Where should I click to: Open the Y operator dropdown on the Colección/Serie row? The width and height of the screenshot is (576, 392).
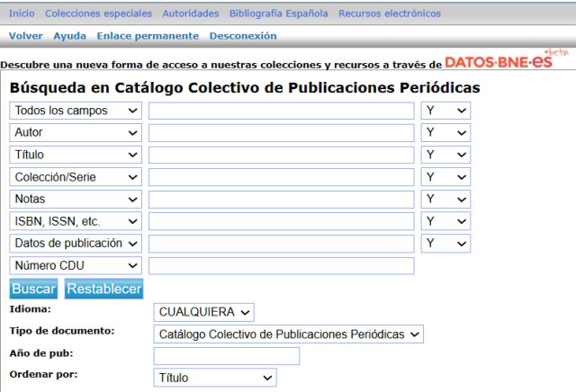445,177
